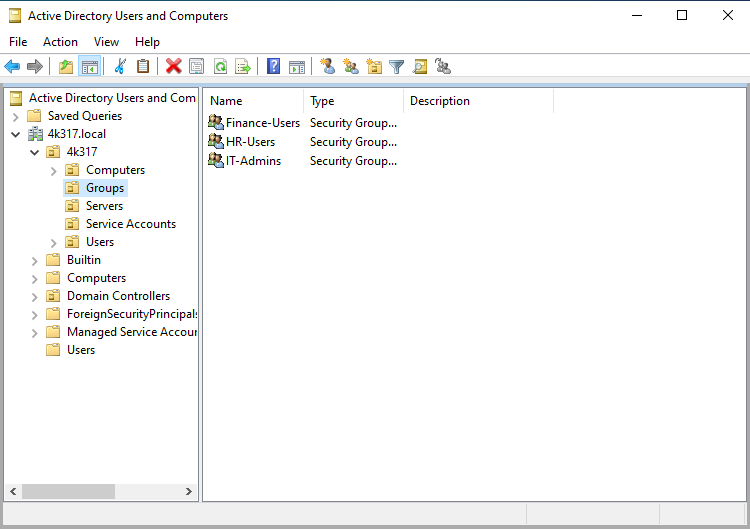Select the Saved Queries folder label
750x529 pixels.
pos(85,116)
